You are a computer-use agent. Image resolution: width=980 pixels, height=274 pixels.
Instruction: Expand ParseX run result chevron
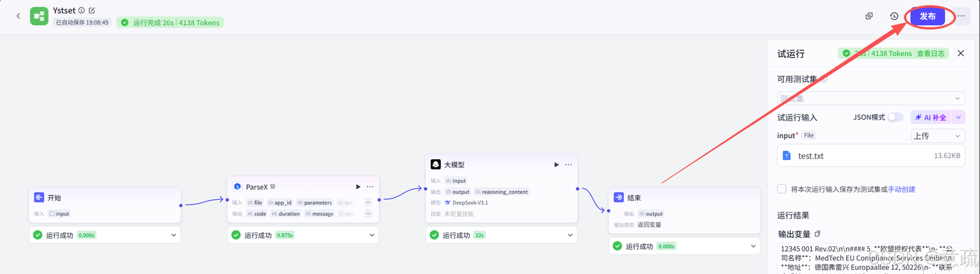click(372, 235)
